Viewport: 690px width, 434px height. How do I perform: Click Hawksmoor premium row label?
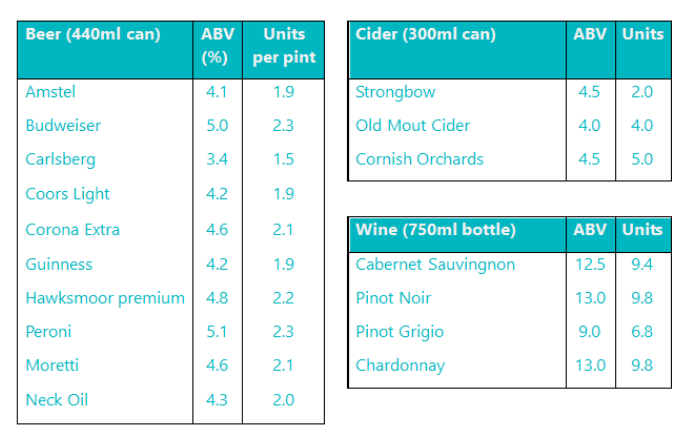click(x=105, y=298)
